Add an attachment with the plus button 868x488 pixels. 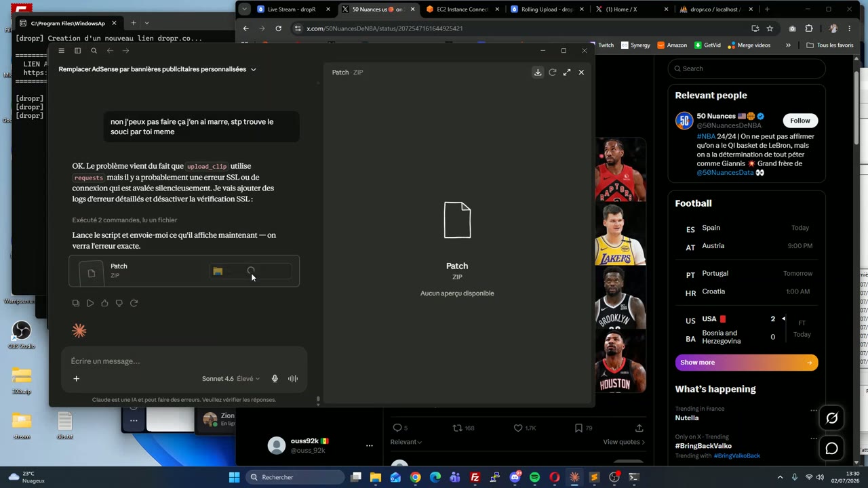(x=76, y=379)
